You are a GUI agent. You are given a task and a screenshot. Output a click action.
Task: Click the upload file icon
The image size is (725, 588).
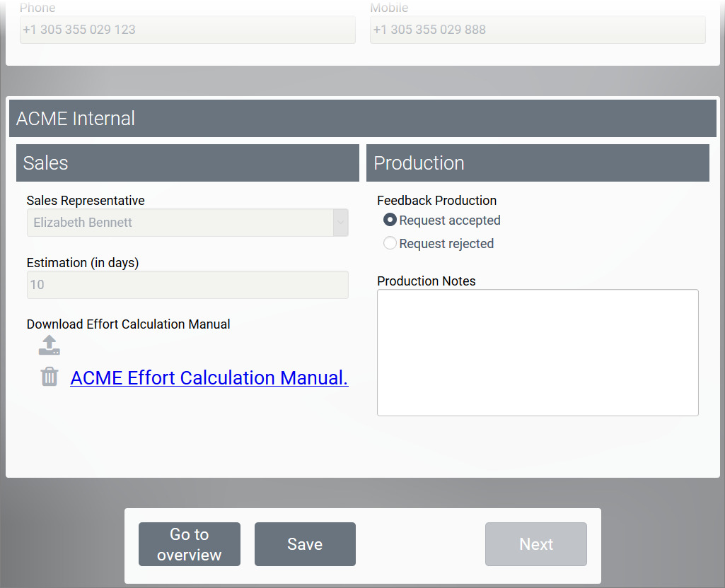[49, 345]
